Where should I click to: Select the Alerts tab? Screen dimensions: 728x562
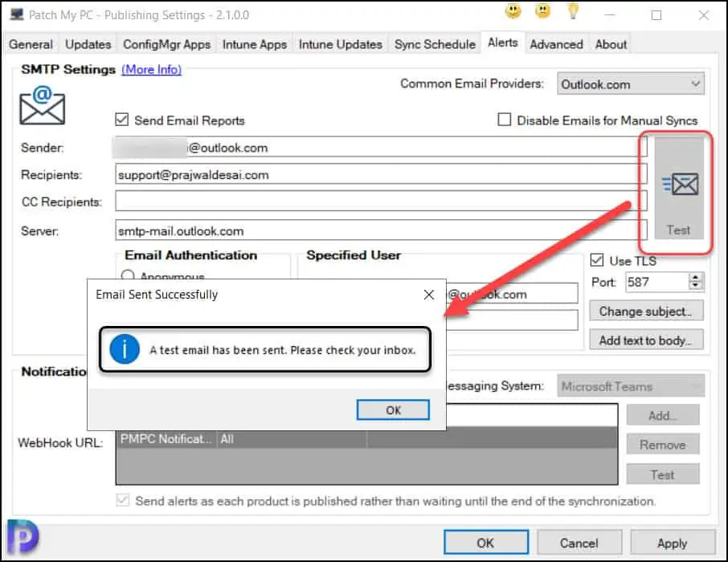pos(503,43)
